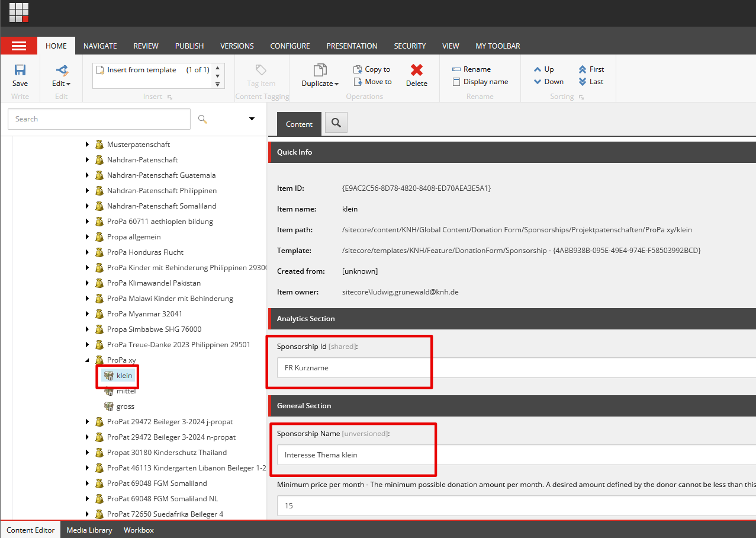Open the CONFIGURE ribbon tab
756x538 pixels.
pos(290,46)
